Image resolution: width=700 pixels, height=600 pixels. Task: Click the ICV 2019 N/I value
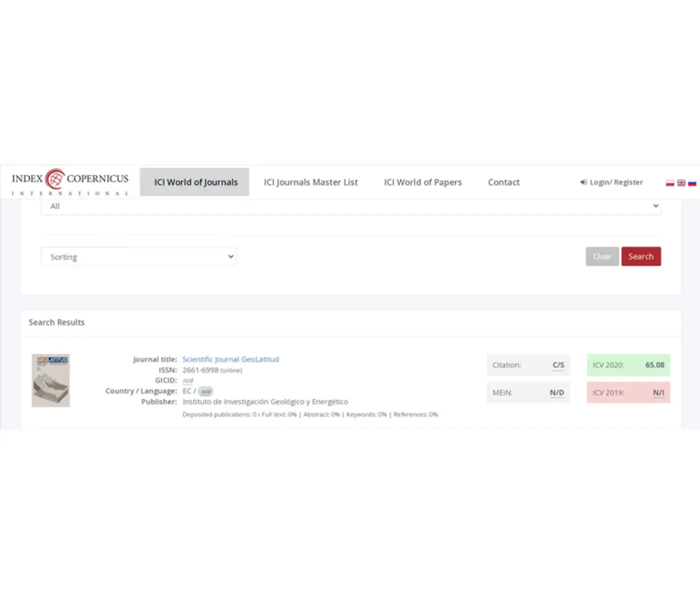pyautogui.click(x=658, y=393)
